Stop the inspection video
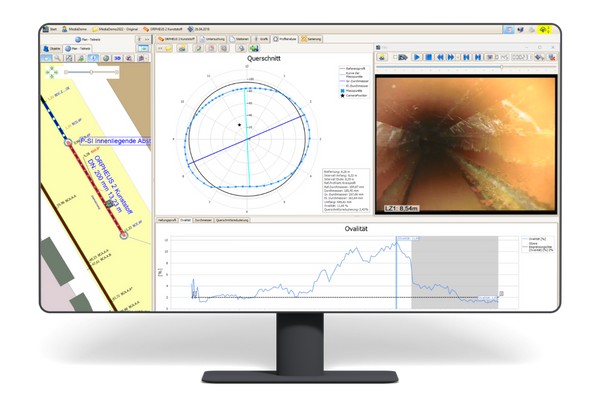The image size is (600, 400). point(429,57)
